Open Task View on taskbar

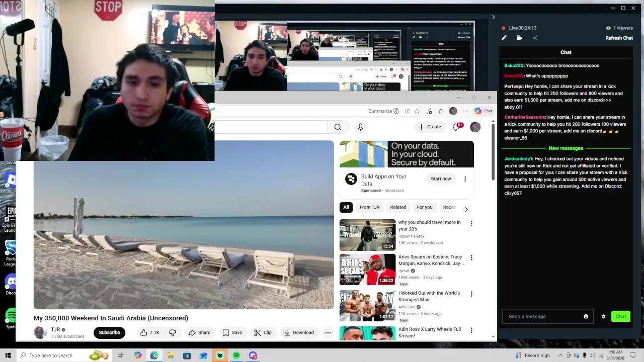121,355
